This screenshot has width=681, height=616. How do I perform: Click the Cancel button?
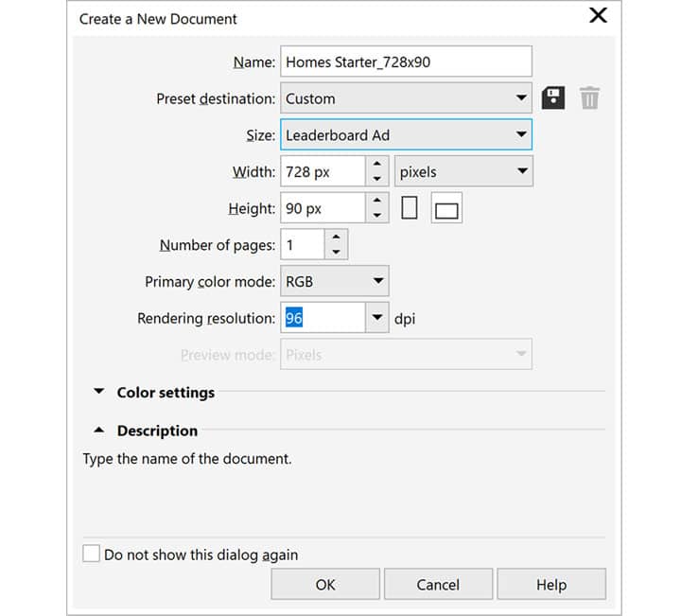[438, 584]
